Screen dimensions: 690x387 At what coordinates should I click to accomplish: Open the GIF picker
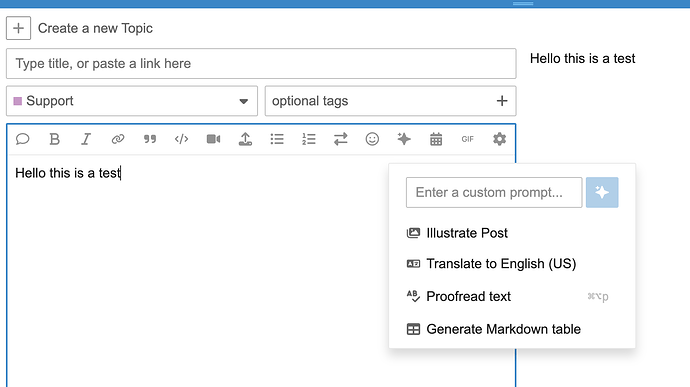coord(467,139)
